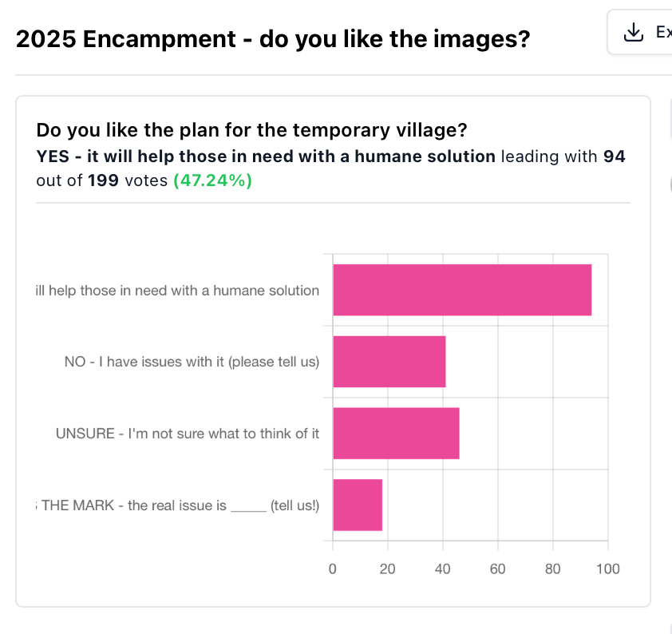Click the 'UNSURE - I'm not sure' label
The width and height of the screenshot is (672, 634).
pos(188,434)
